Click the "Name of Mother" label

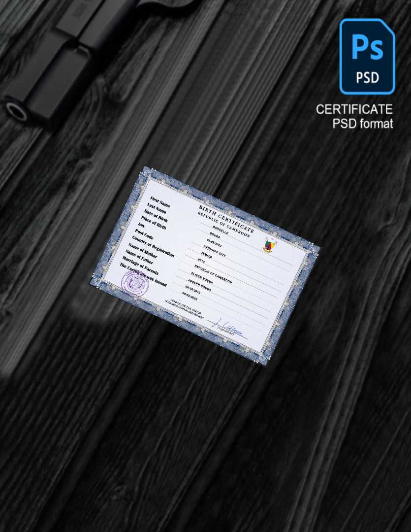[x=143, y=251]
